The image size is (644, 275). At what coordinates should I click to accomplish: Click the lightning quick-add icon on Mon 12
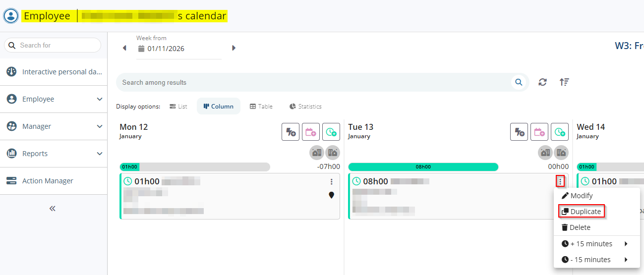click(x=291, y=132)
